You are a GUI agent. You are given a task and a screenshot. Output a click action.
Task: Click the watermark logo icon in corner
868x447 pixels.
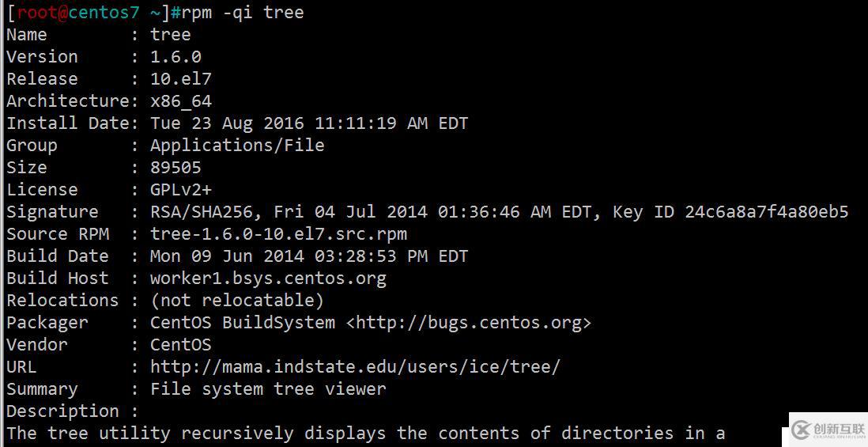click(x=801, y=430)
